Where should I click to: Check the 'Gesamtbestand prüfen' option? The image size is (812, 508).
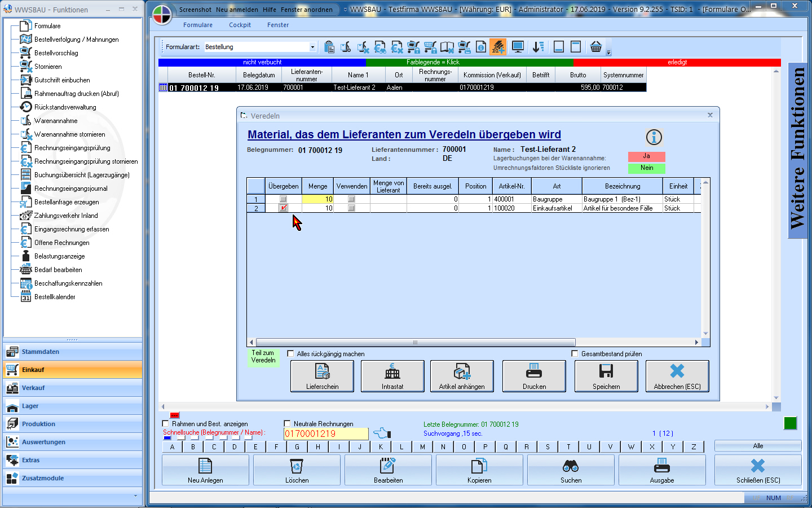[575, 354]
